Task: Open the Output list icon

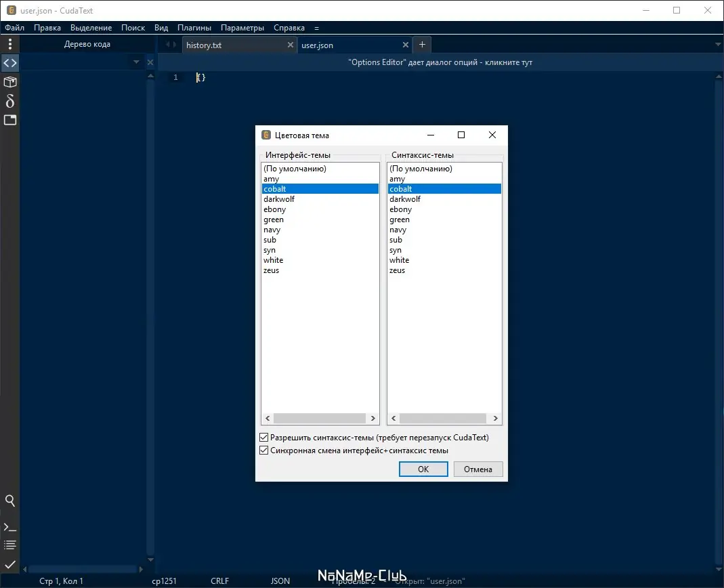Action: tap(9, 545)
